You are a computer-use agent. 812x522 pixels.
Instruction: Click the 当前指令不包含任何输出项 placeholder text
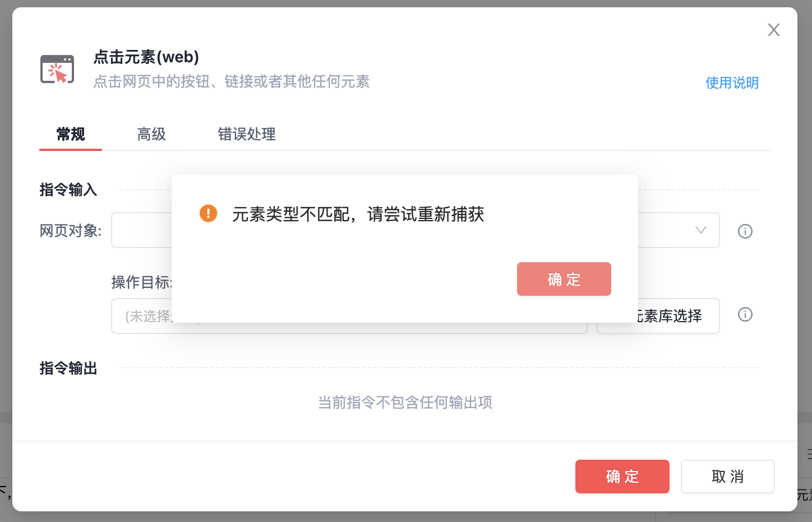pos(405,402)
